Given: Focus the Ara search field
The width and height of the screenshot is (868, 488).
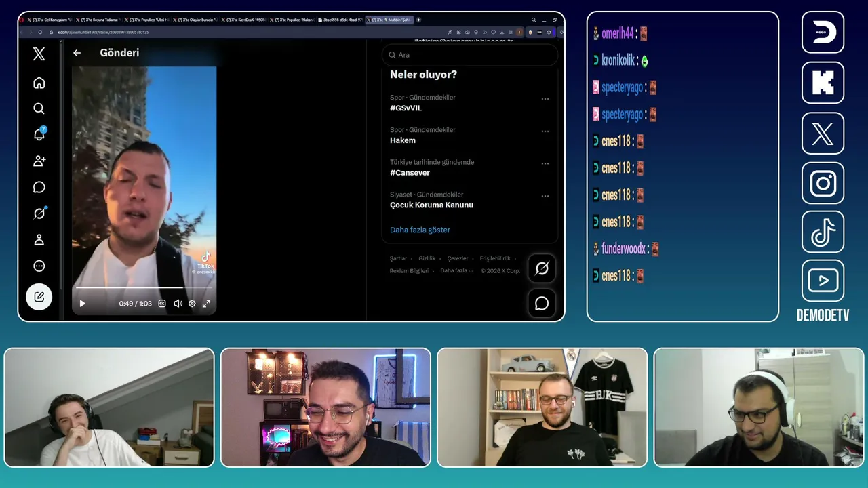Looking at the screenshot, I should [x=470, y=55].
